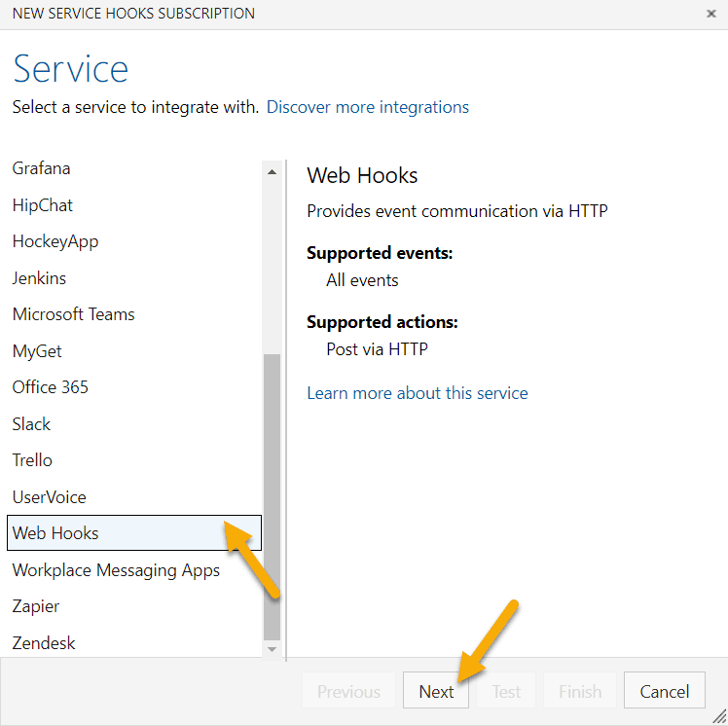Click the disabled Previous button
This screenshot has height=726, width=728.
(348, 690)
